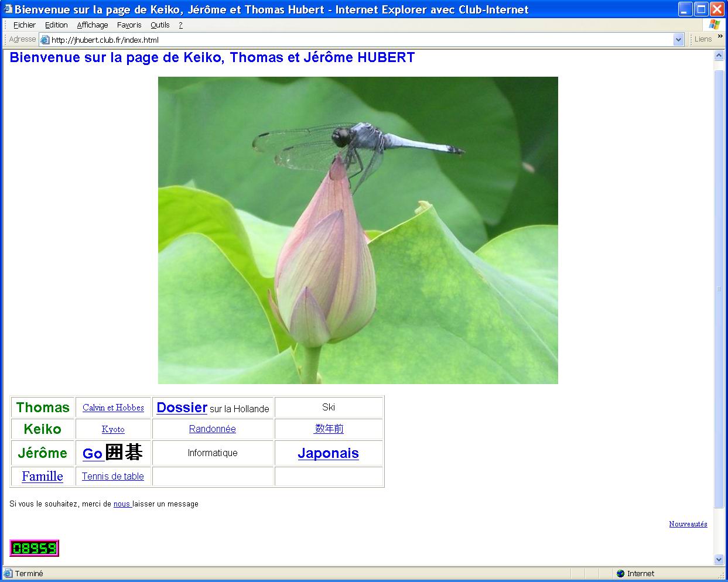Visit the Kyoto link
Screen dimensions: 728x582
(x=113, y=429)
